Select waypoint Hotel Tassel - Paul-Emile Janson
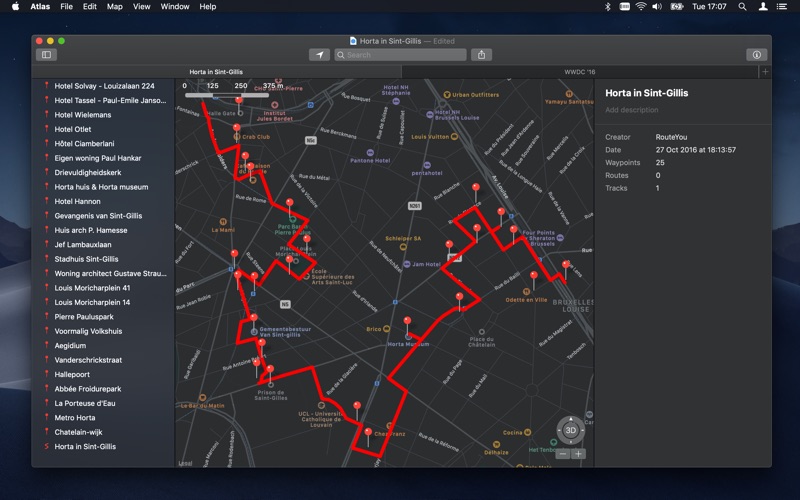 pyautogui.click(x=103, y=101)
